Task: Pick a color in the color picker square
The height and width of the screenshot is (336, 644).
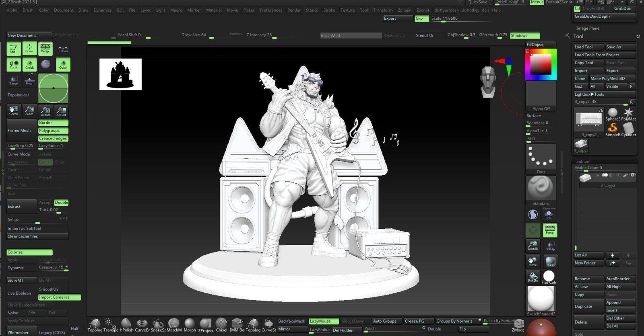Action: click(541, 64)
